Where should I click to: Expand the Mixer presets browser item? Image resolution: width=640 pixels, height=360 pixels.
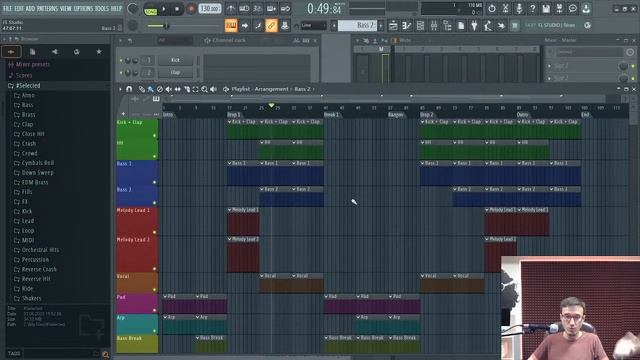(x=33, y=64)
